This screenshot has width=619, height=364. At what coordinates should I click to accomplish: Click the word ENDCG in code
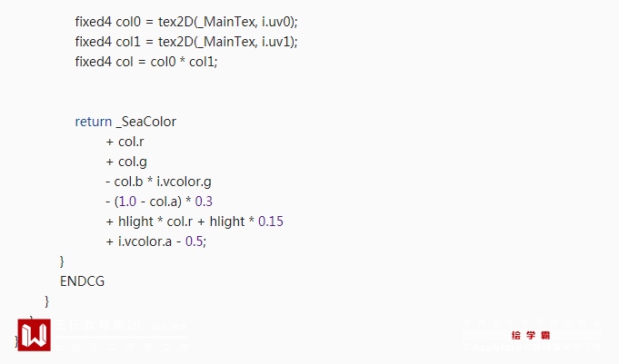82,281
